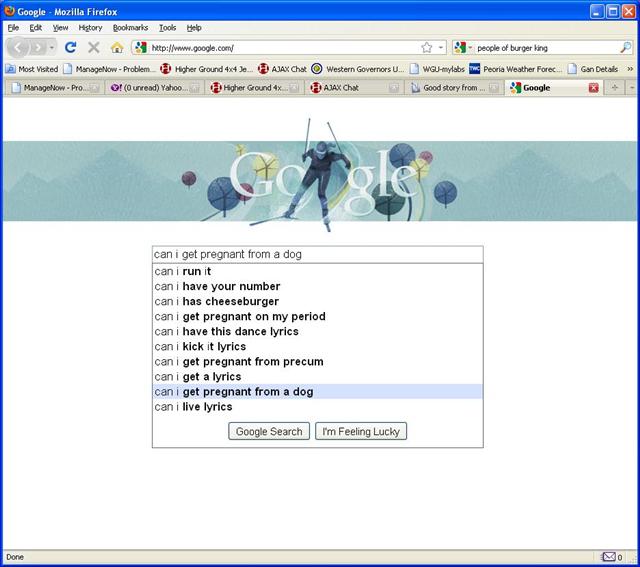Click the Google search input field
The height and width of the screenshot is (567, 640).
point(317,254)
